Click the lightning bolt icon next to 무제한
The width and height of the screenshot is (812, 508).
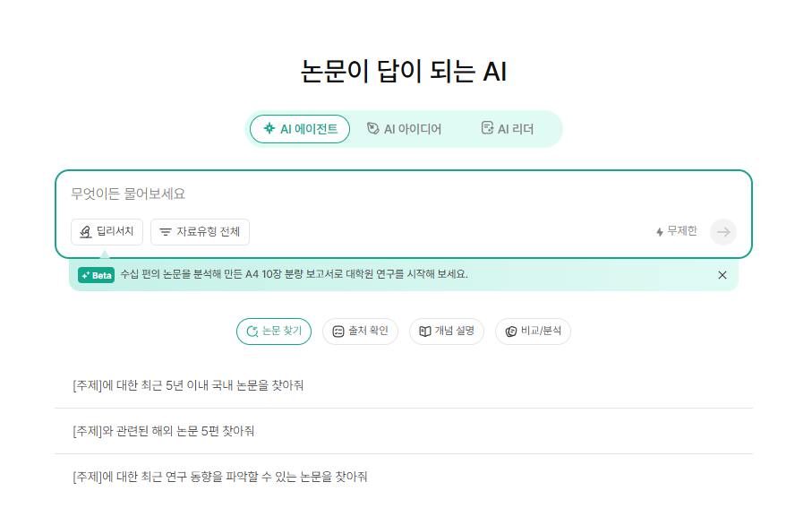pyautogui.click(x=660, y=232)
